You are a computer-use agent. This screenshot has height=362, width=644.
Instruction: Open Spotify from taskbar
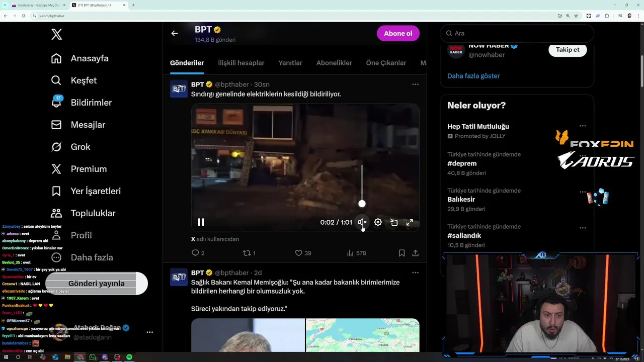point(129,357)
